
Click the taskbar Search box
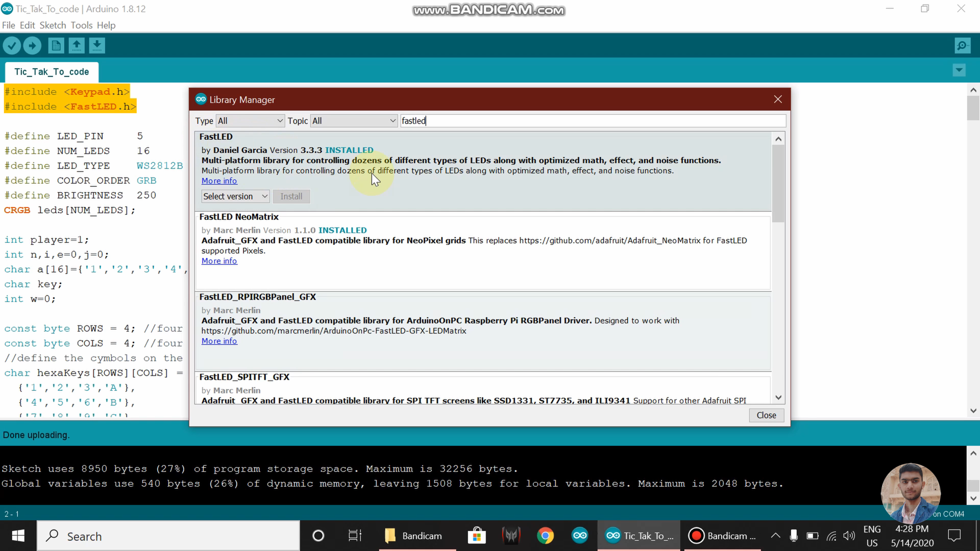(168, 536)
